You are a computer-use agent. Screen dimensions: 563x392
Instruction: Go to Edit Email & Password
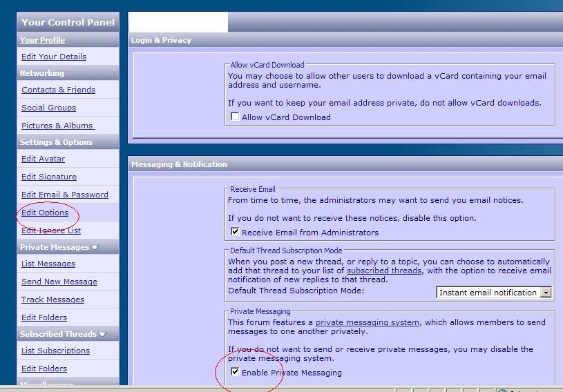pos(64,195)
